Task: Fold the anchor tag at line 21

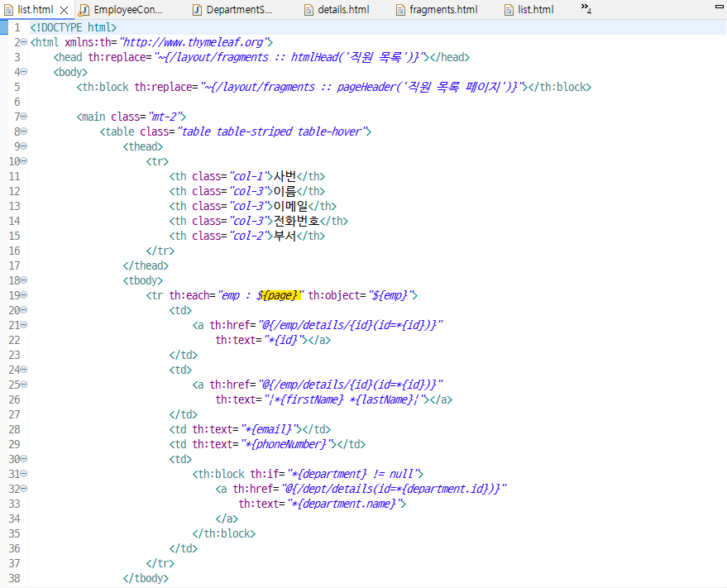Action: pos(24,325)
